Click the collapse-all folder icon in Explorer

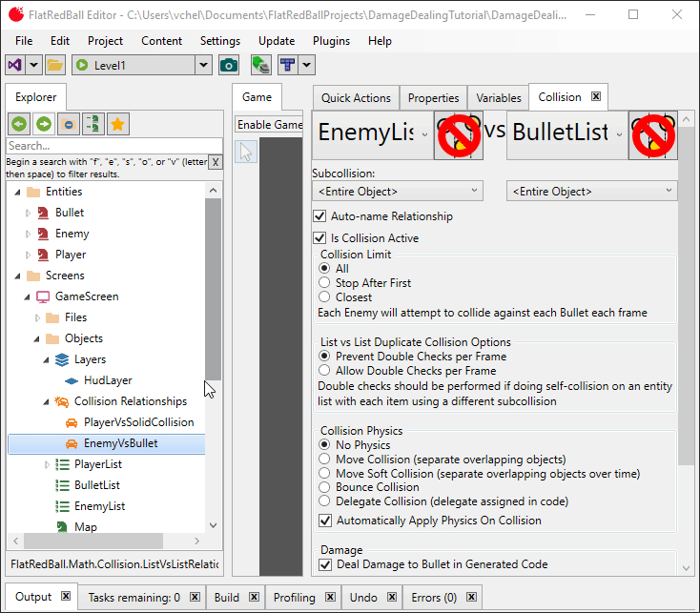69,124
